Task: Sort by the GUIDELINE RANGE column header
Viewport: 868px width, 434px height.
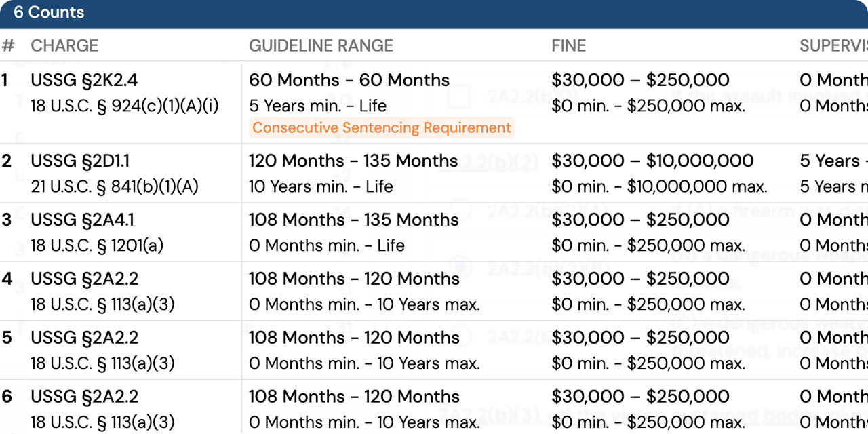Action: (321, 45)
